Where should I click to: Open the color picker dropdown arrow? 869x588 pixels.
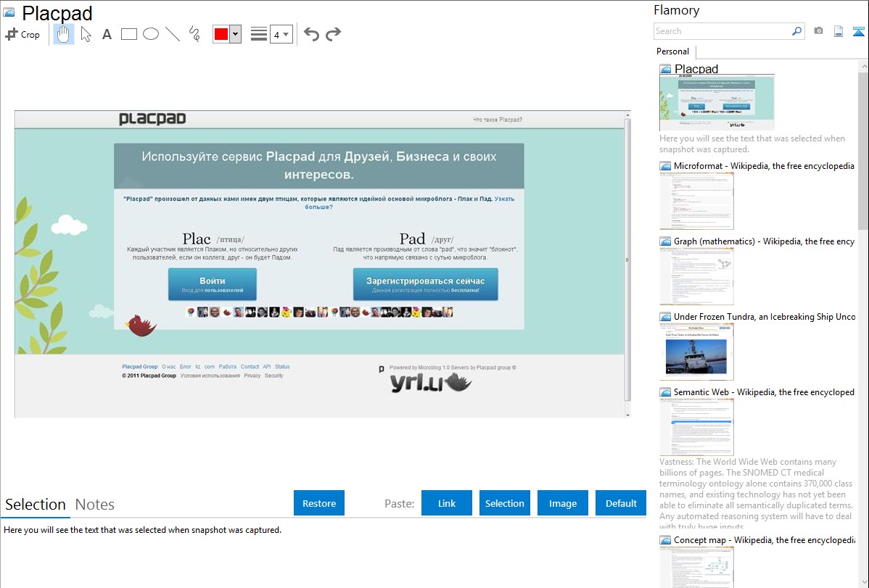[x=236, y=34]
